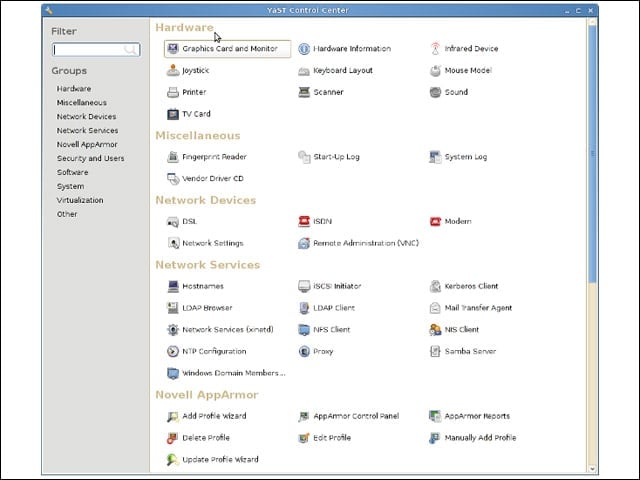The width and height of the screenshot is (640, 480).
Task: Click the scrollbar down arrow
Action: [x=592, y=469]
